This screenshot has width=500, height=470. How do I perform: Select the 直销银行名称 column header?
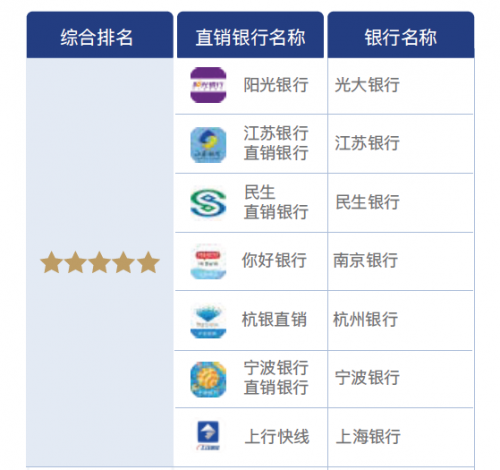click(x=250, y=35)
